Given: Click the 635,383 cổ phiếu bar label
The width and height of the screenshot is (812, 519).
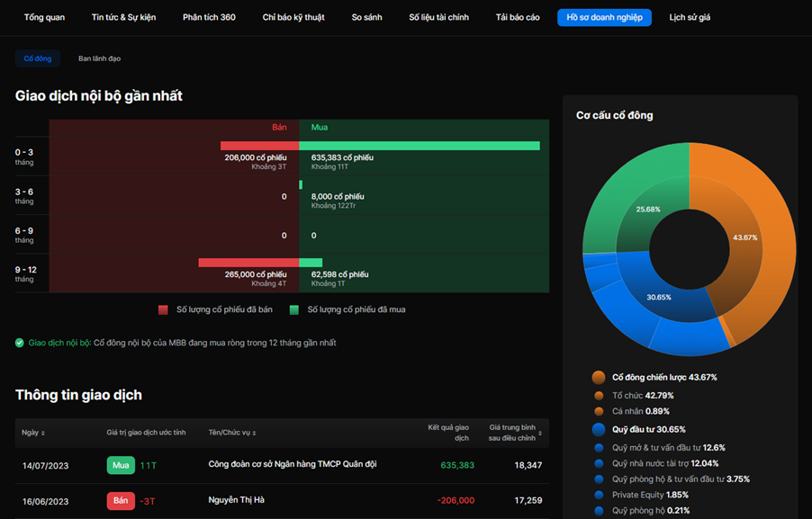Looking at the screenshot, I should tap(342, 157).
